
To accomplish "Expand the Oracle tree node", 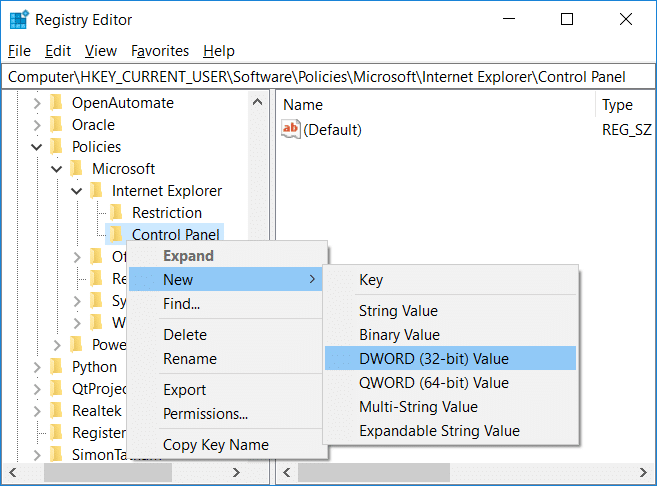I will click(37, 125).
